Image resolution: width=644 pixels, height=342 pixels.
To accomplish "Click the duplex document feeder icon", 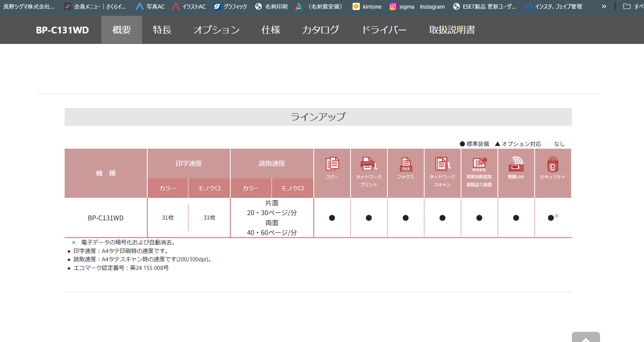I will tap(479, 164).
